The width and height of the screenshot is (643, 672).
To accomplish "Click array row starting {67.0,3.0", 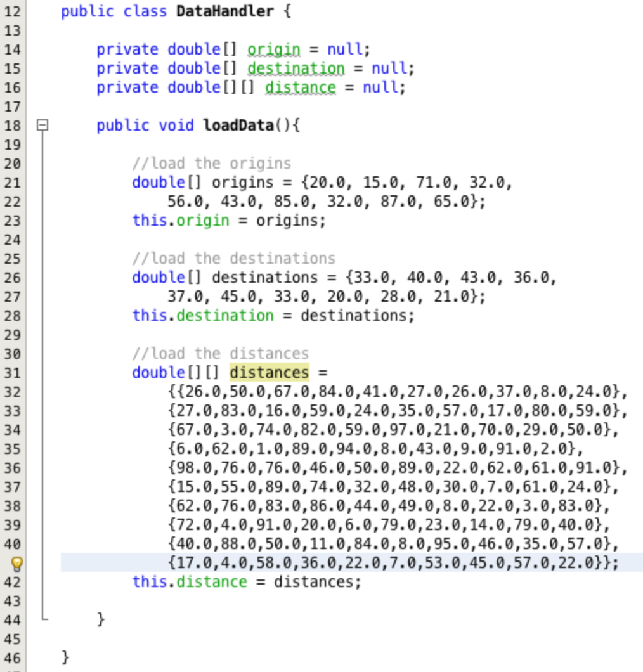I will pos(393,429).
